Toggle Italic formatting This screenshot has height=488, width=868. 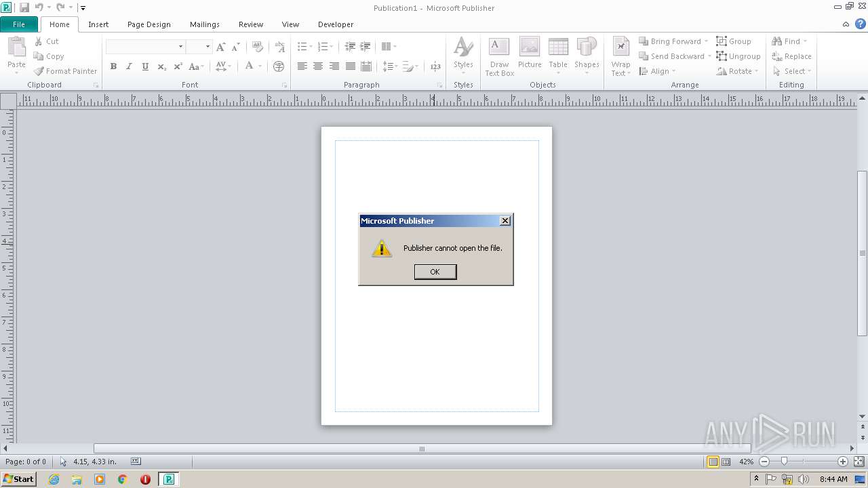(129, 66)
